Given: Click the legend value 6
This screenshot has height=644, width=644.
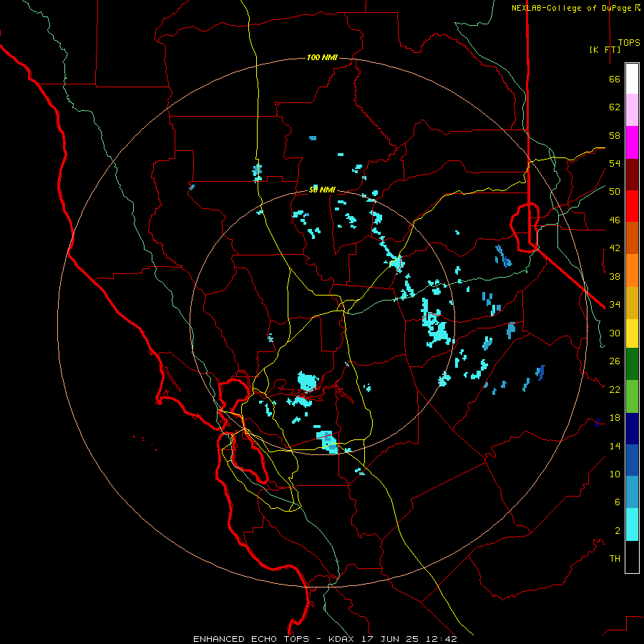Looking at the screenshot, I should coord(618,502).
